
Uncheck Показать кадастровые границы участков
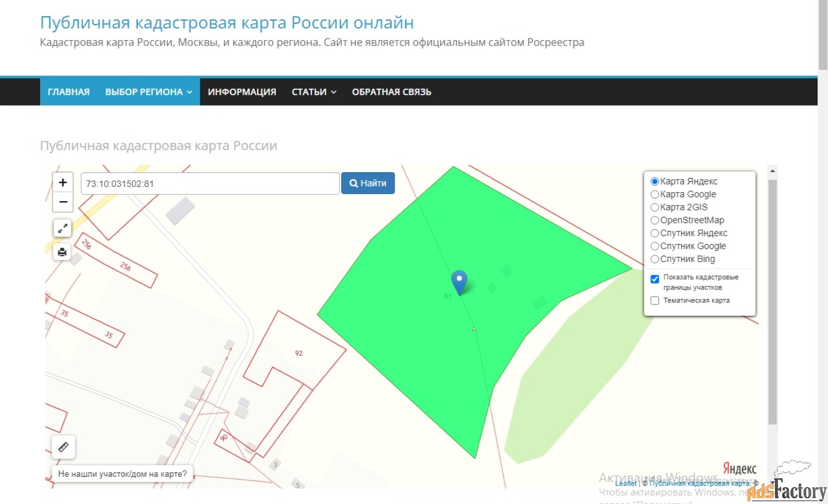pyautogui.click(x=655, y=279)
